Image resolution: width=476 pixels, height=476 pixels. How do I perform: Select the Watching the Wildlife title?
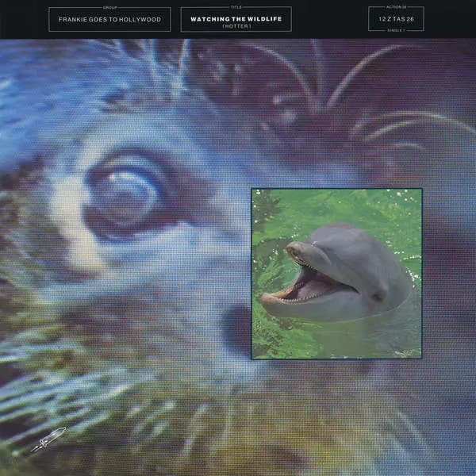click(236, 16)
